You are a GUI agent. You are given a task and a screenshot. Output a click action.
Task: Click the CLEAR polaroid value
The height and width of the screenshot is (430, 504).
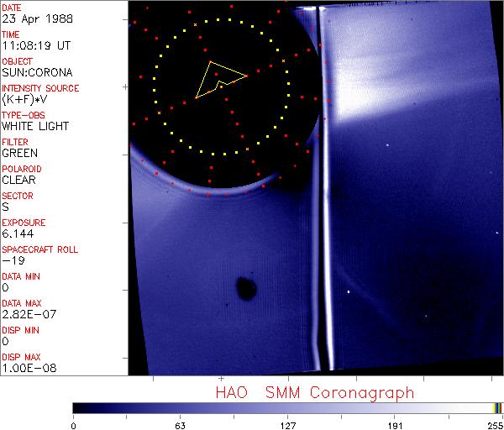pos(19,180)
